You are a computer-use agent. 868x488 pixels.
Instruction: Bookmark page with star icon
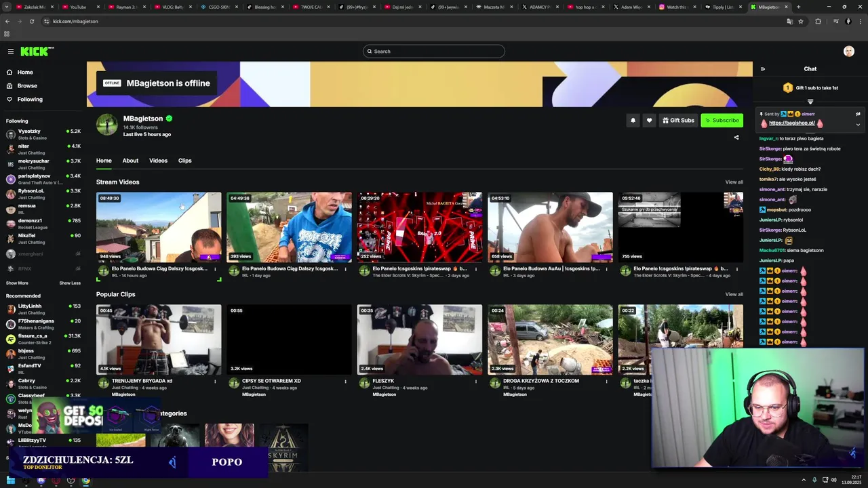pyautogui.click(x=801, y=22)
